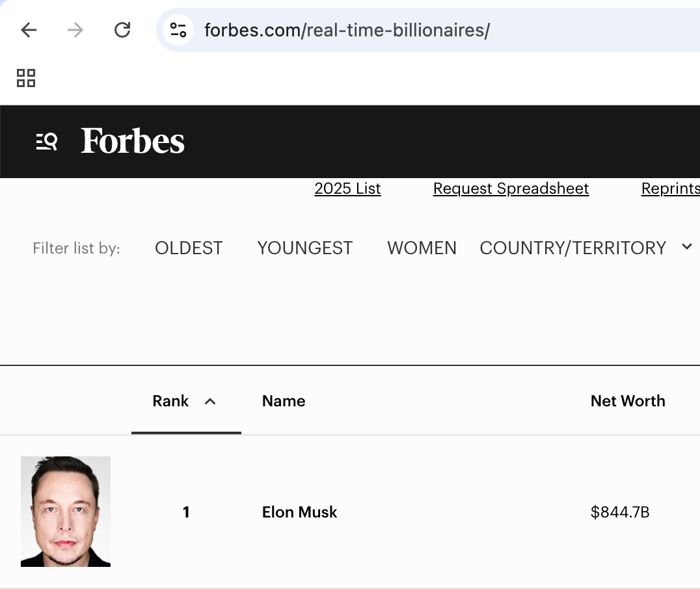Sort by the Name column header
The image size is (700, 589).
[x=284, y=401]
